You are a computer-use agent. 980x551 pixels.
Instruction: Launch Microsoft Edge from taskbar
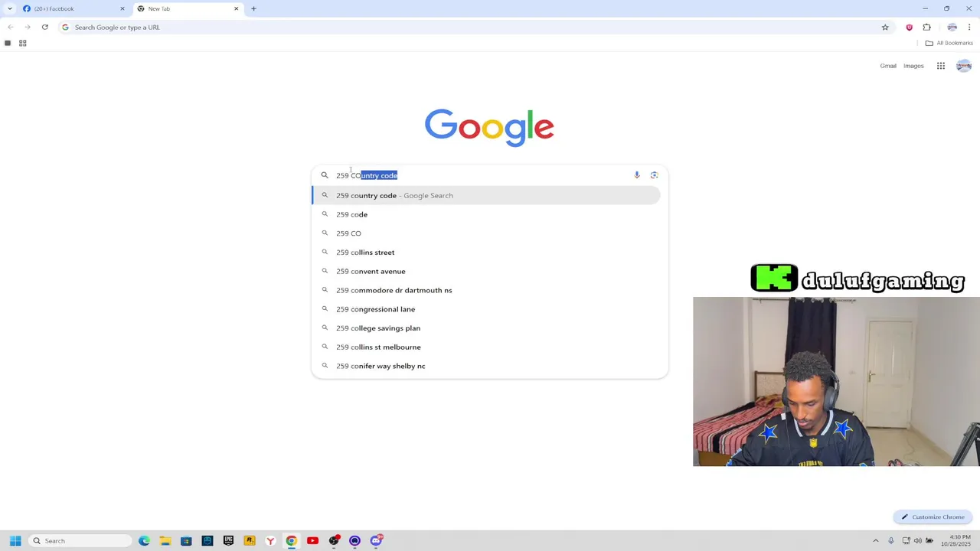click(x=144, y=541)
